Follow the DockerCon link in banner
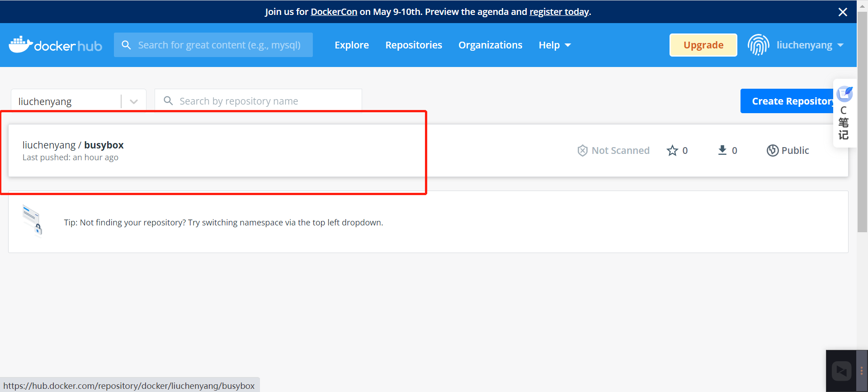Screen dimensions: 868x392 (x=334, y=12)
